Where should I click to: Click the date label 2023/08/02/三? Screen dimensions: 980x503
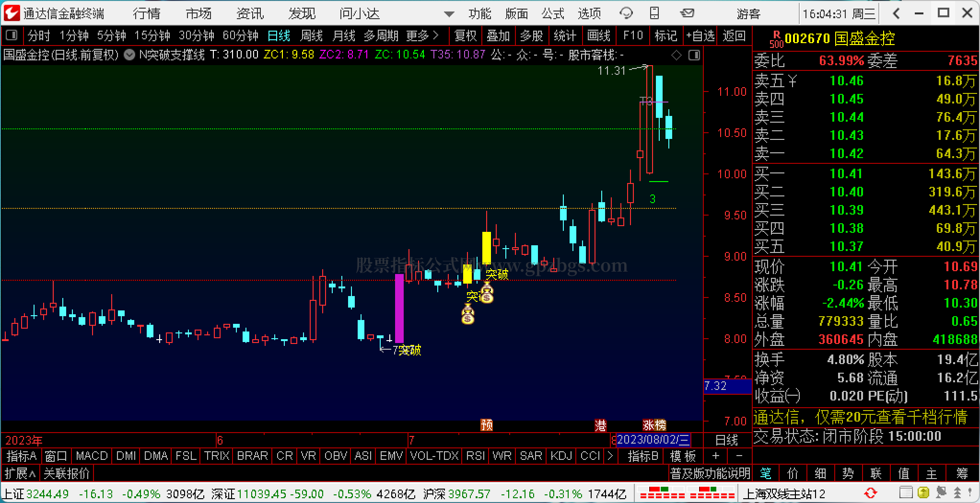point(653,440)
